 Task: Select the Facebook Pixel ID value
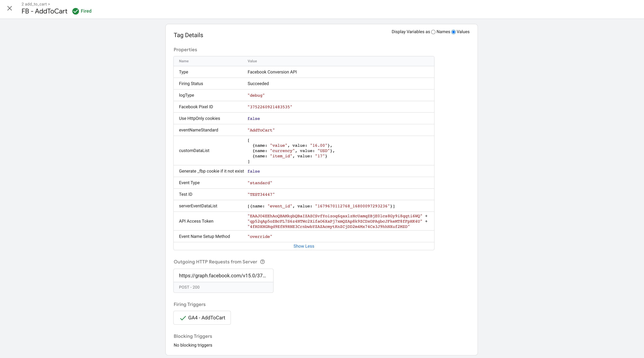[x=270, y=107]
